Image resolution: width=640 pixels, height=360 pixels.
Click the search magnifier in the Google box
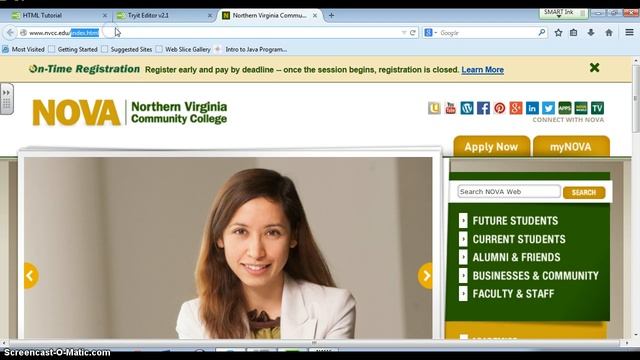[x=542, y=32]
